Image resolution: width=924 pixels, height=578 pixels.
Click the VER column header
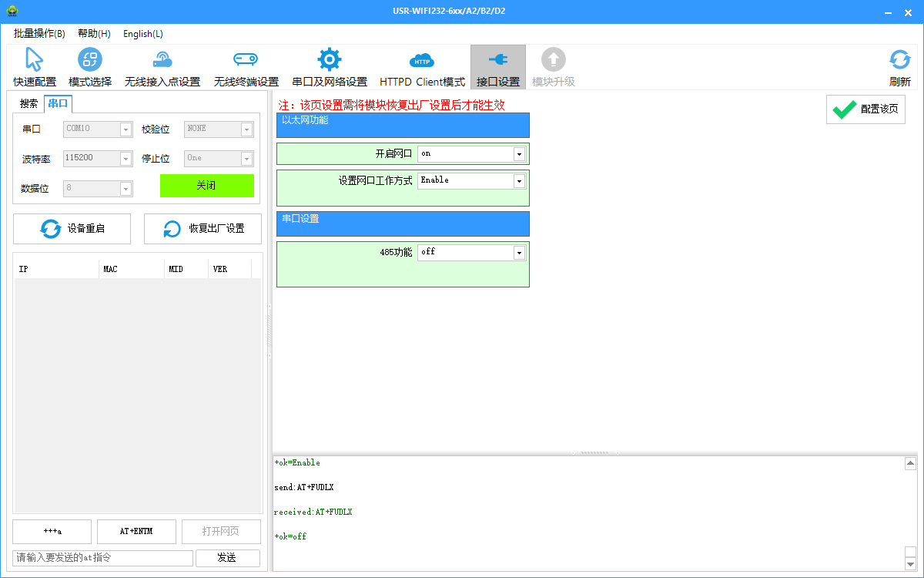229,270
